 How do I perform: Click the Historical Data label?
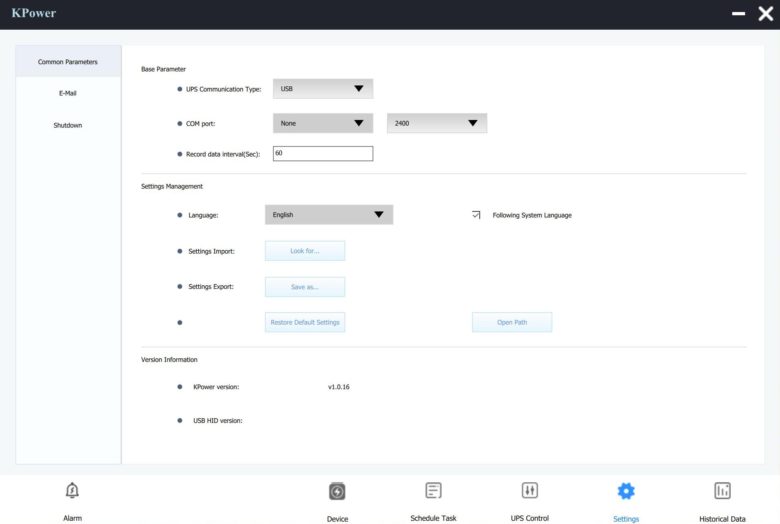722,519
